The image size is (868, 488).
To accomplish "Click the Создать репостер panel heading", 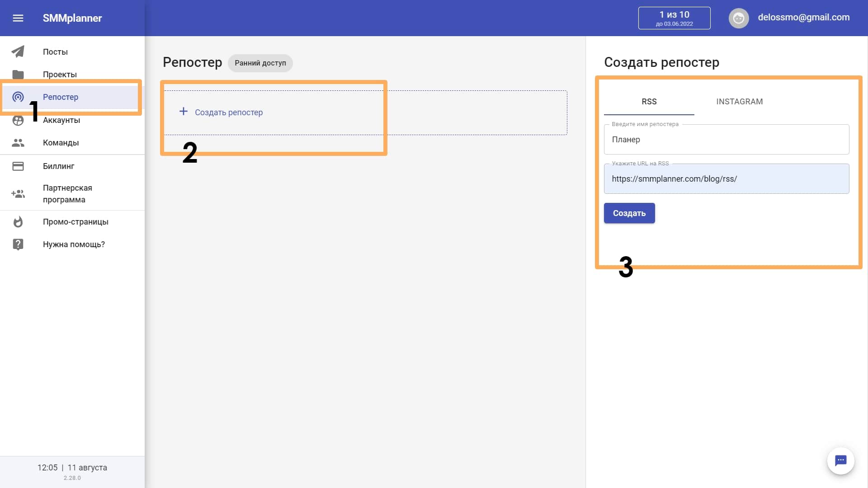I will [662, 62].
